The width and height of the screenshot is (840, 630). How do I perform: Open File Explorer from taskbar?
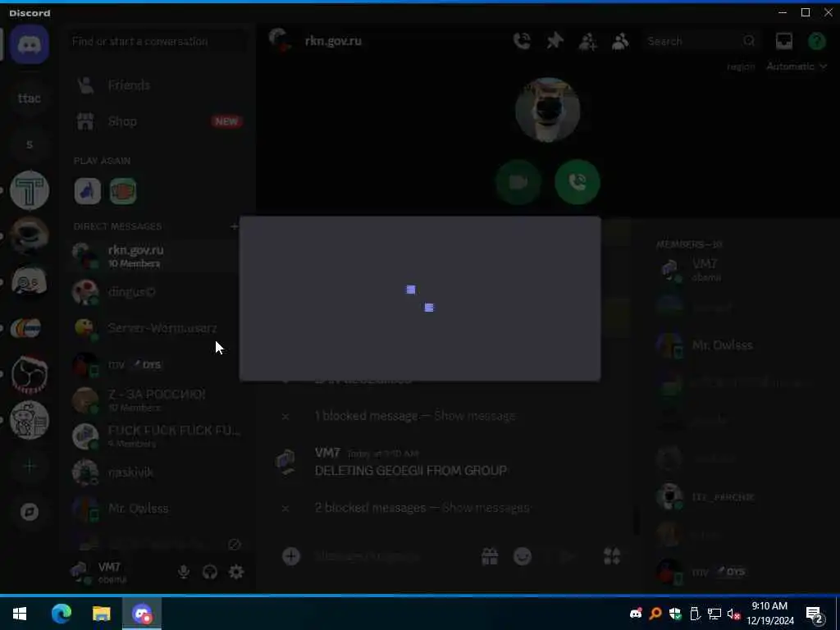pyautogui.click(x=101, y=614)
